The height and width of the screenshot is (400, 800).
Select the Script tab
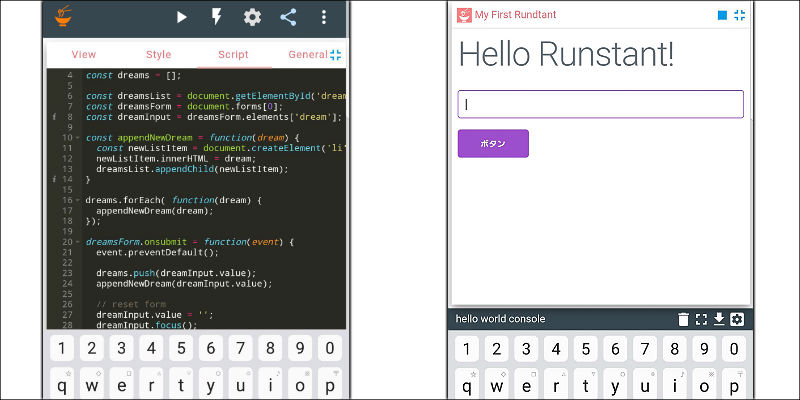coord(233,55)
